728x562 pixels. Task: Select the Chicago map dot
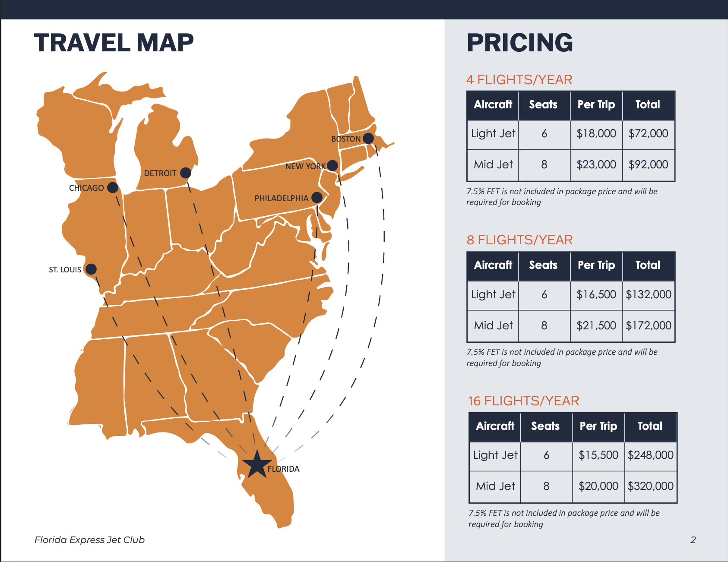tap(113, 187)
